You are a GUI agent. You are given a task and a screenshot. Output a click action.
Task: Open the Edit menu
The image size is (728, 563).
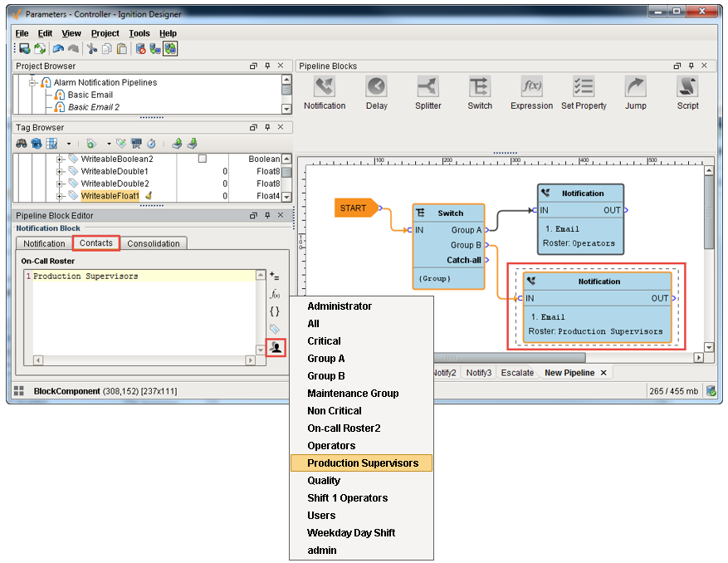(x=45, y=33)
